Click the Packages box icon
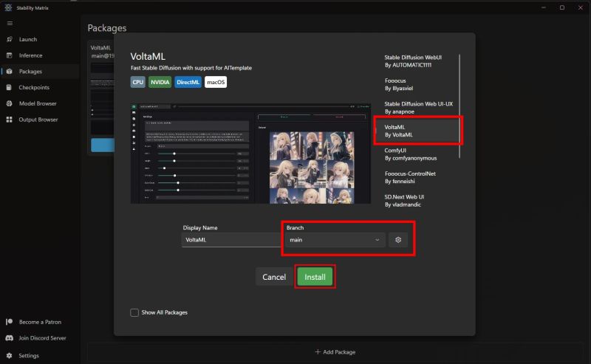The width and height of the screenshot is (591, 364). click(x=10, y=71)
